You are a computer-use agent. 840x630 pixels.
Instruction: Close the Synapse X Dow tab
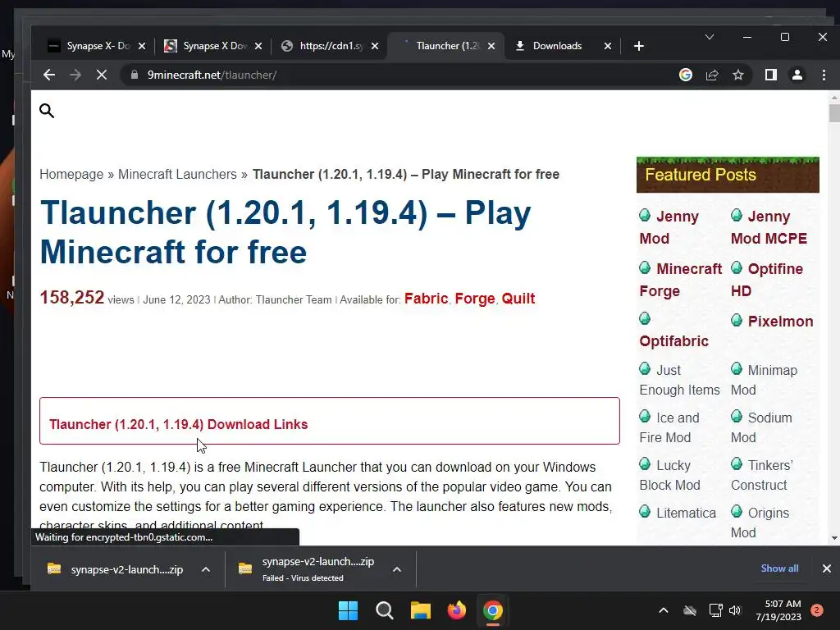click(258, 46)
